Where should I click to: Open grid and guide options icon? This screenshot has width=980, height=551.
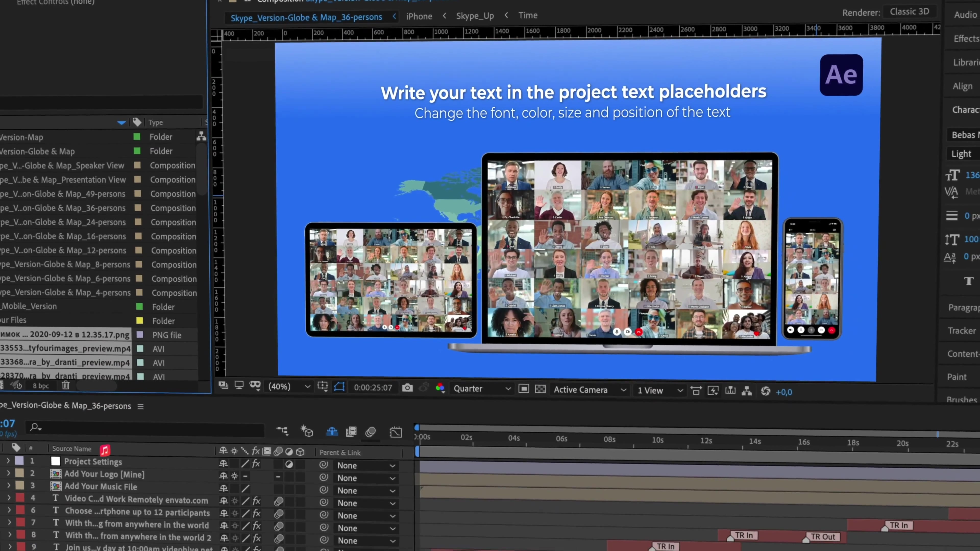[x=322, y=386]
